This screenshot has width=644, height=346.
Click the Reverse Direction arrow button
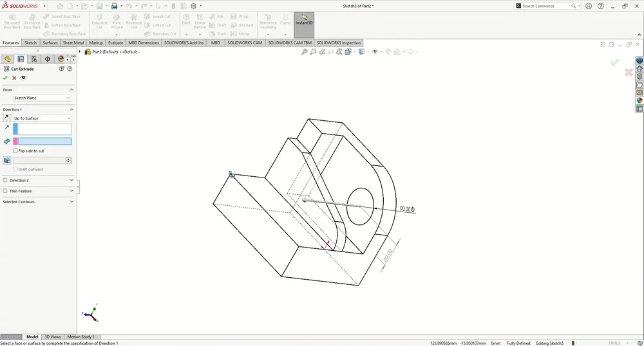point(6,118)
